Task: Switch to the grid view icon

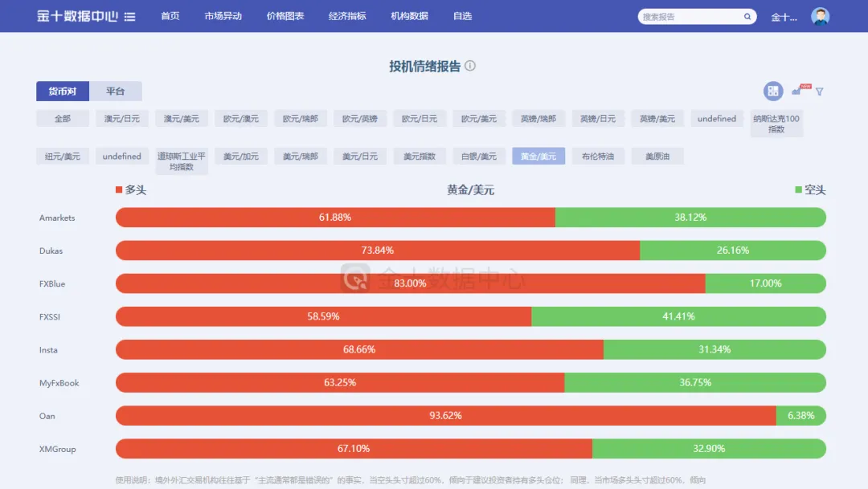Action: 773,92
